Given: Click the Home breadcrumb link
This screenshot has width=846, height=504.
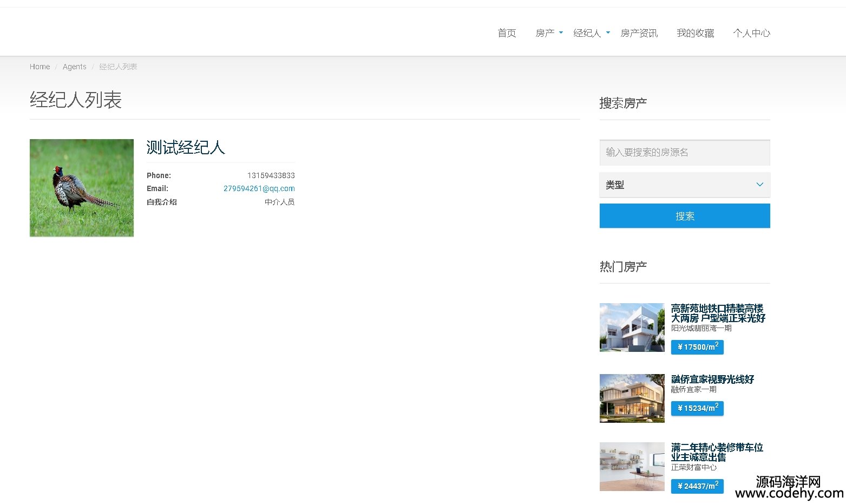Looking at the screenshot, I should 40,67.
